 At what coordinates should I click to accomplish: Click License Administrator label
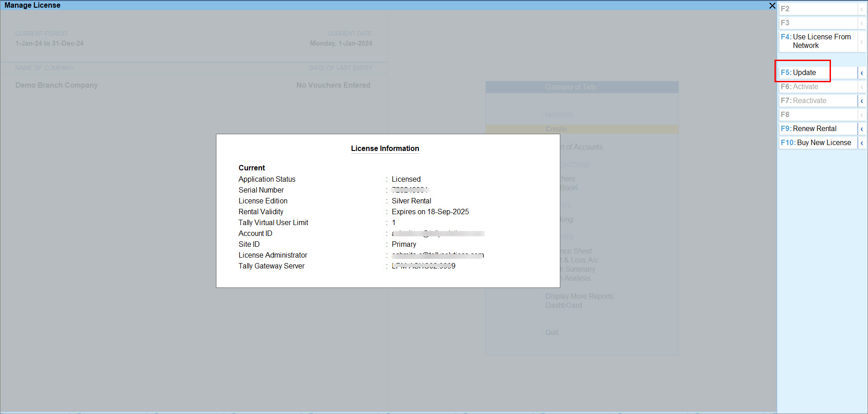pyautogui.click(x=273, y=255)
